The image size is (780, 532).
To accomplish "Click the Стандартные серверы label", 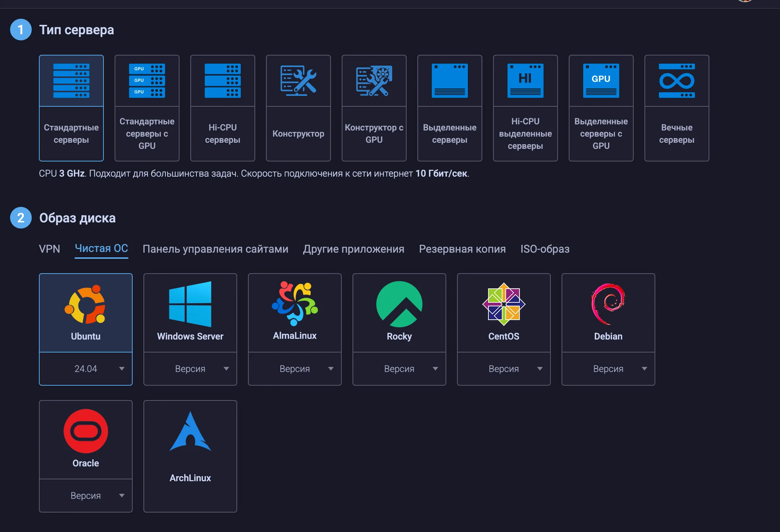I will [71, 134].
